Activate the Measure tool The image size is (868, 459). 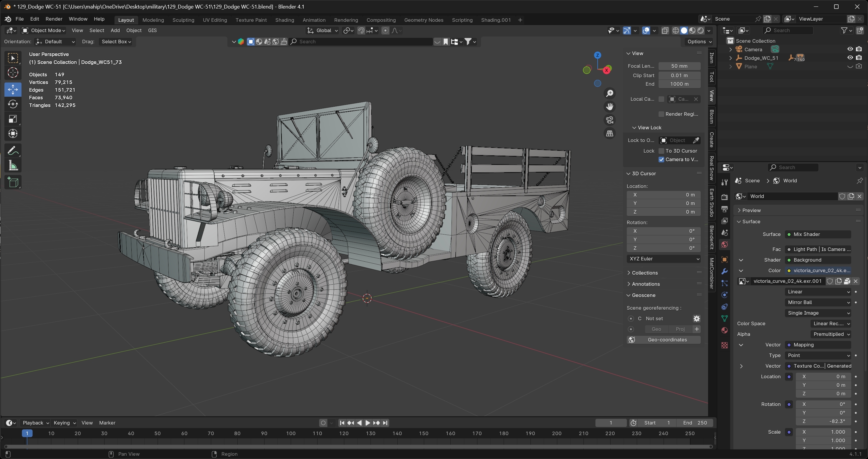[x=13, y=166]
